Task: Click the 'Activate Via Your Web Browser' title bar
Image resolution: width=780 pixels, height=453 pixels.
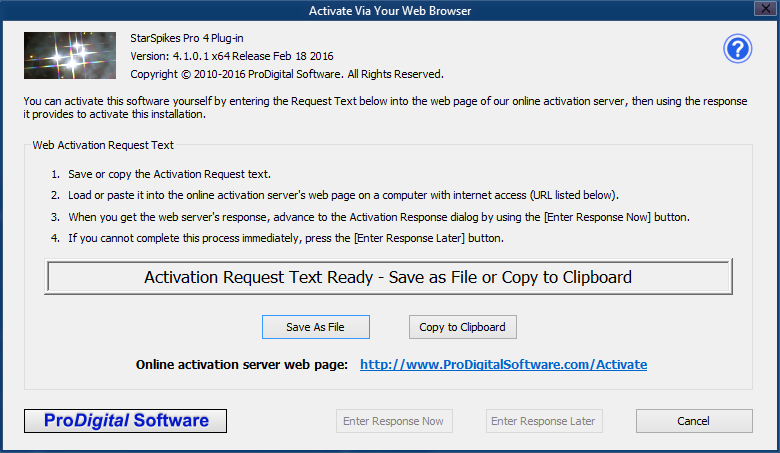Action: [x=390, y=10]
